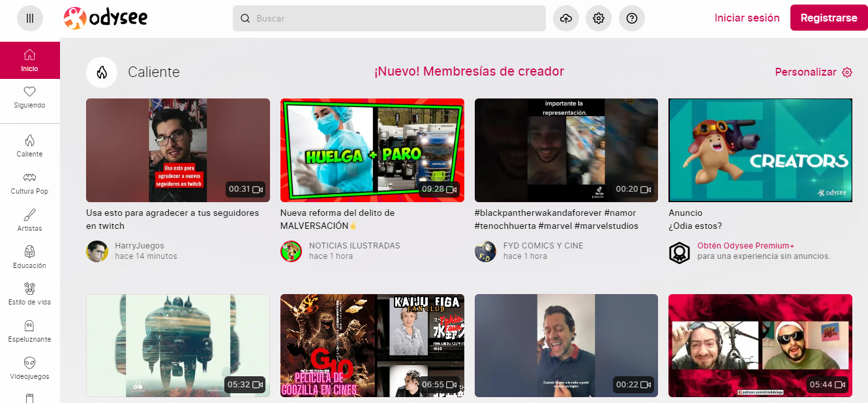Open the Cultura Pop category
Image resolution: width=868 pixels, height=403 pixels.
[x=30, y=183]
